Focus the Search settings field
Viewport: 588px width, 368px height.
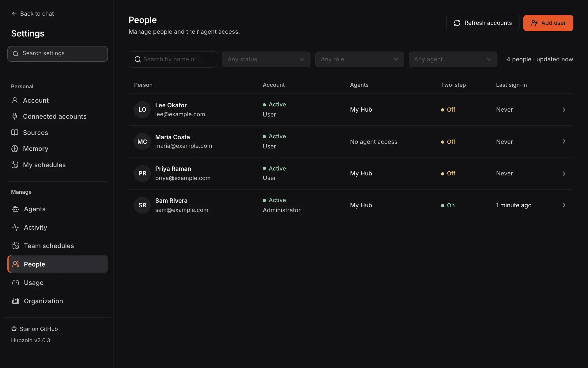pos(58,54)
